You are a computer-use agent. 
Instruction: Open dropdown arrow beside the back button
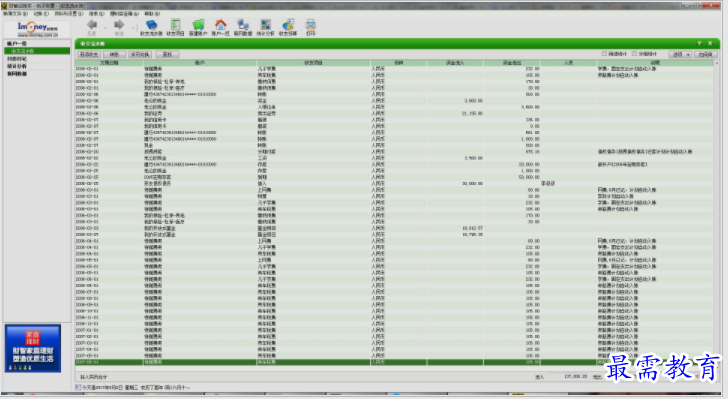(105, 28)
